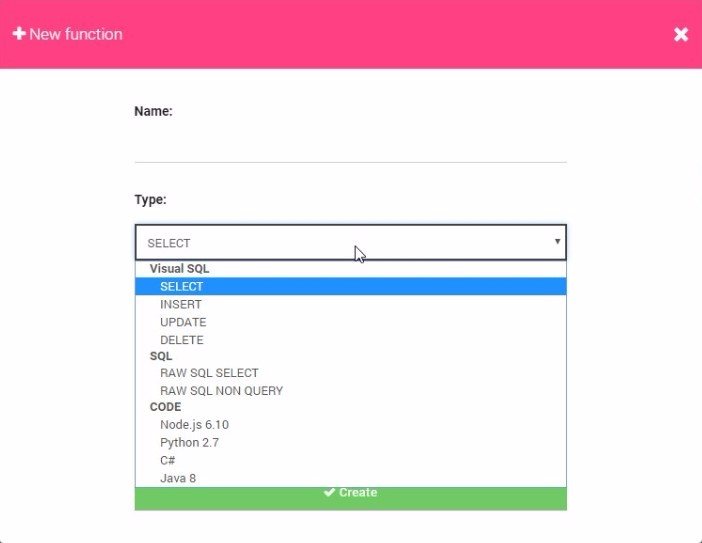Select RAW SQL SELECT option
The height and width of the screenshot is (543, 702).
pos(209,373)
